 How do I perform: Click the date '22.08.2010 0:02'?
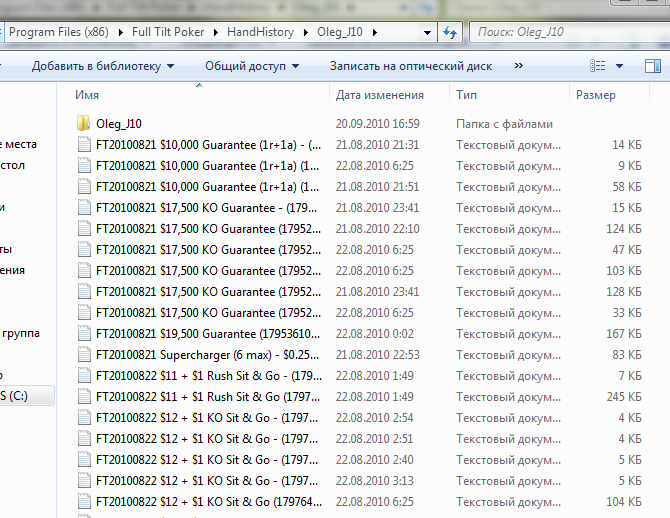pos(374,333)
